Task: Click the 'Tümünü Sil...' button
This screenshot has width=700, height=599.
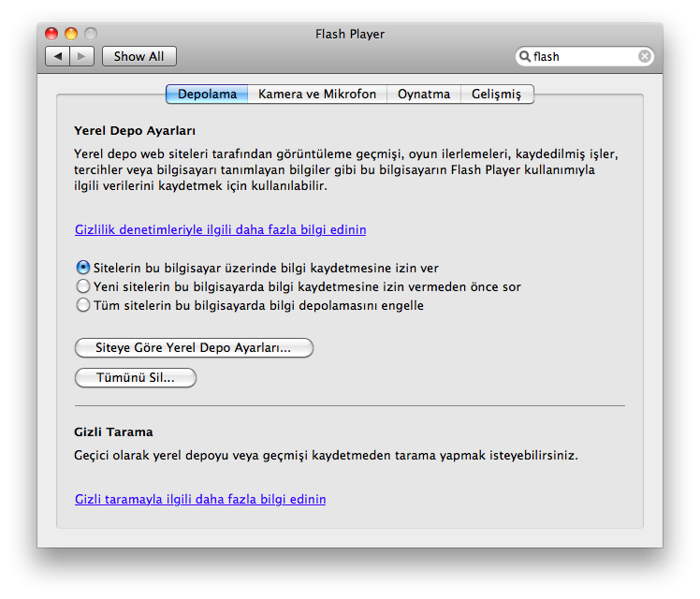Action: click(136, 377)
